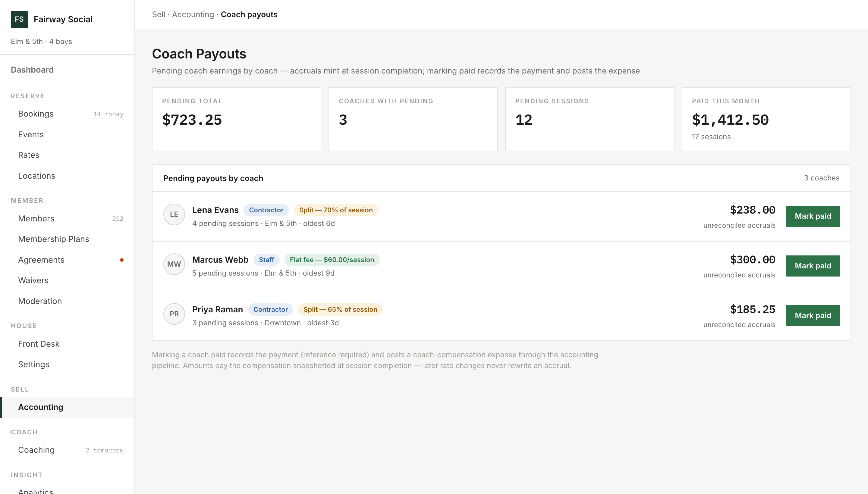Screen dimensions: 868x494
Task: Select the LE avatar for Lena Evans
Action: click(174, 214)
